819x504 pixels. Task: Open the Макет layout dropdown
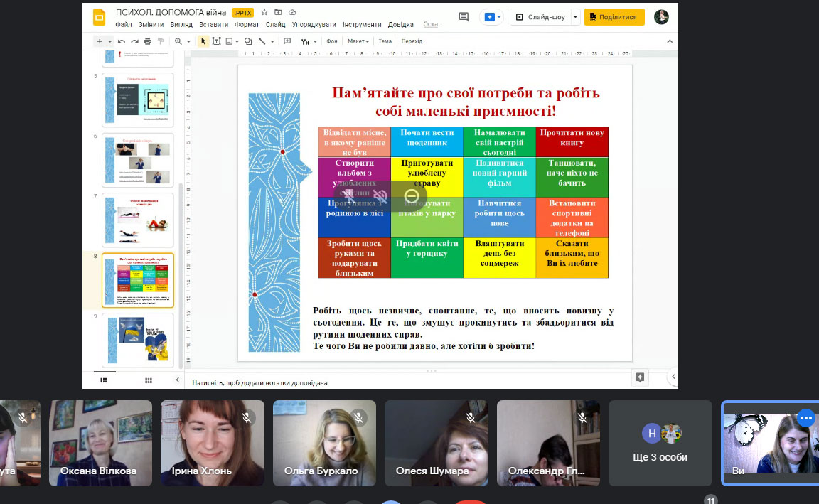point(358,41)
